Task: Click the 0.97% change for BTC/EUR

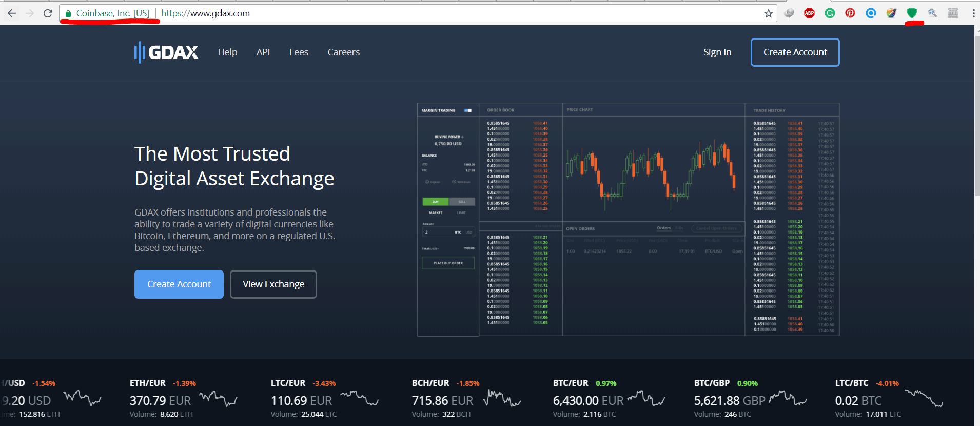Action: click(606, 383)
